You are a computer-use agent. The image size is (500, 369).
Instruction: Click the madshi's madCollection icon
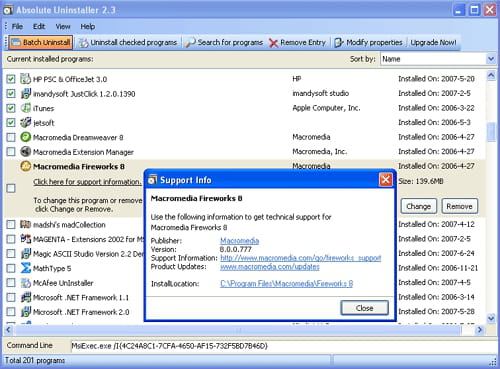click(x=25, y=224)
